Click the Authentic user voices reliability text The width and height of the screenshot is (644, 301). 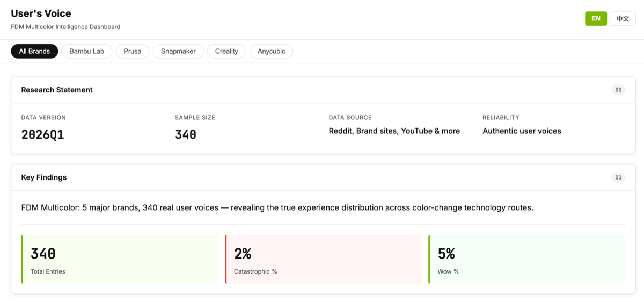(x=522, y=131)
